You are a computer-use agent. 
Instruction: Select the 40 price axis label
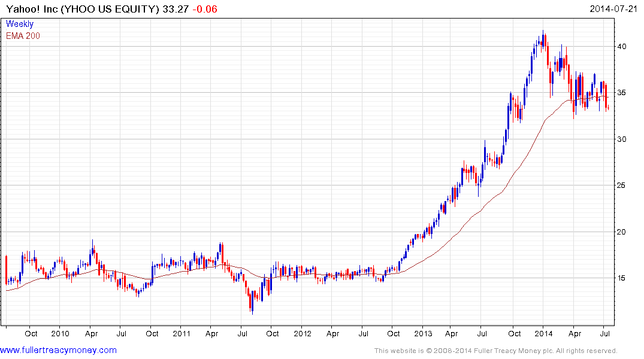click(622, 46)
